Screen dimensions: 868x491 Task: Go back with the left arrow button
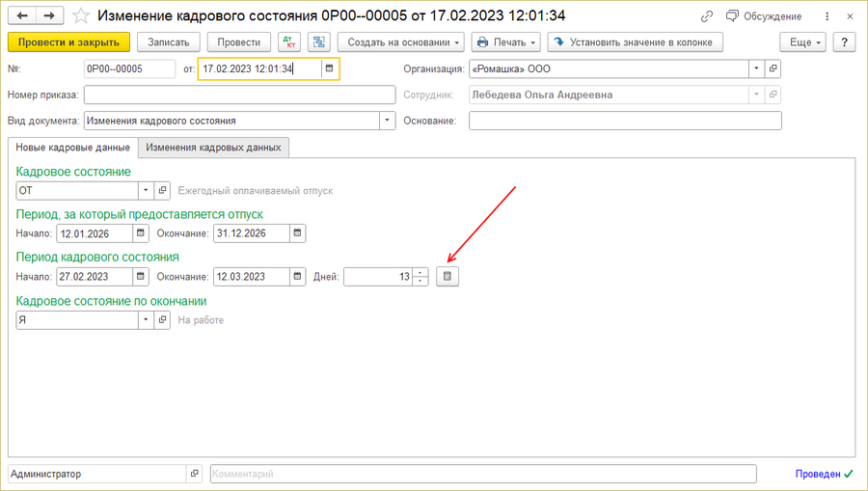coord(22,15)
